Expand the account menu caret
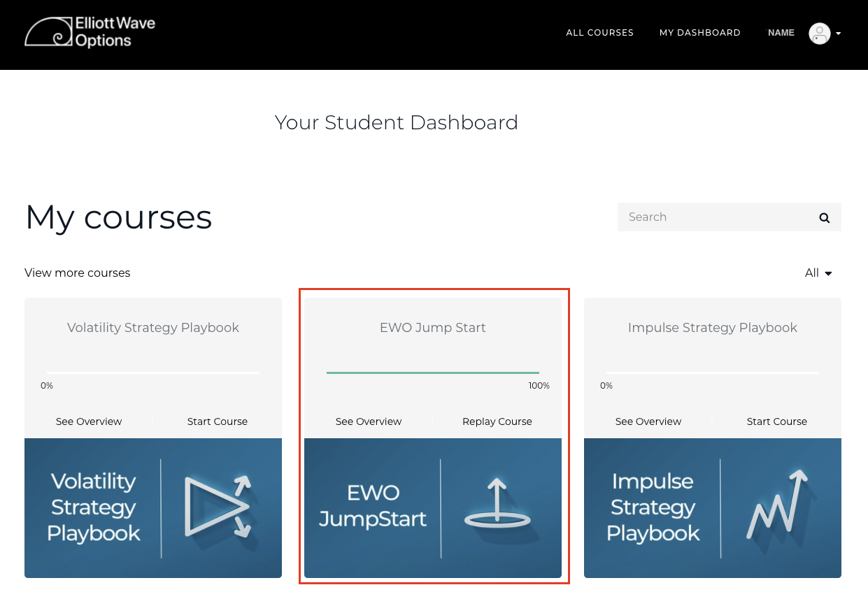Image resolution: width=868 pixels, height=592 pixels. tap(838, 33)
